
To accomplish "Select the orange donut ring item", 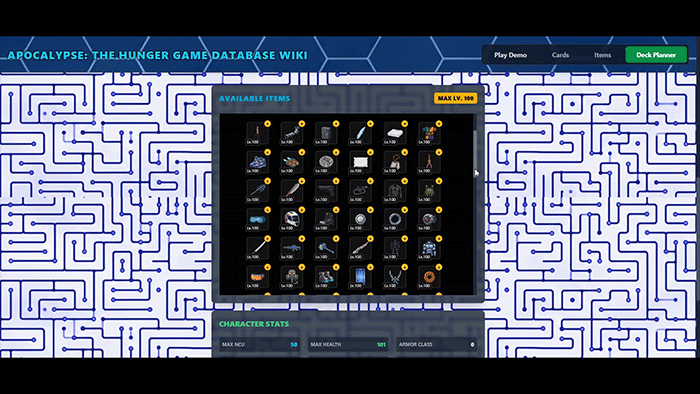I will (429, 277).
